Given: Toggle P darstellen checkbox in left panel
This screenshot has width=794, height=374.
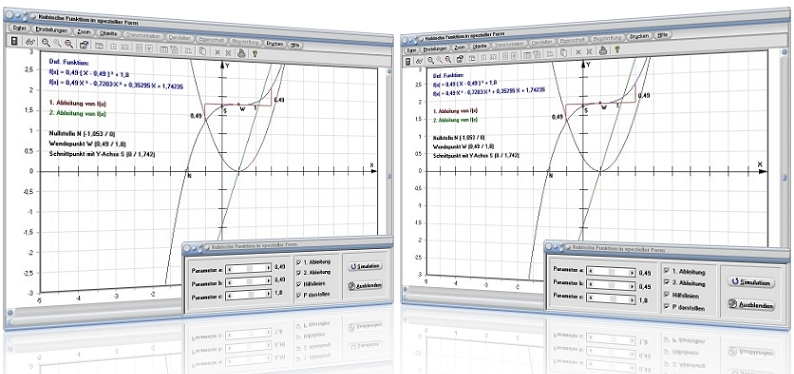Looking at the screenshot, I should tap(298, 295).
